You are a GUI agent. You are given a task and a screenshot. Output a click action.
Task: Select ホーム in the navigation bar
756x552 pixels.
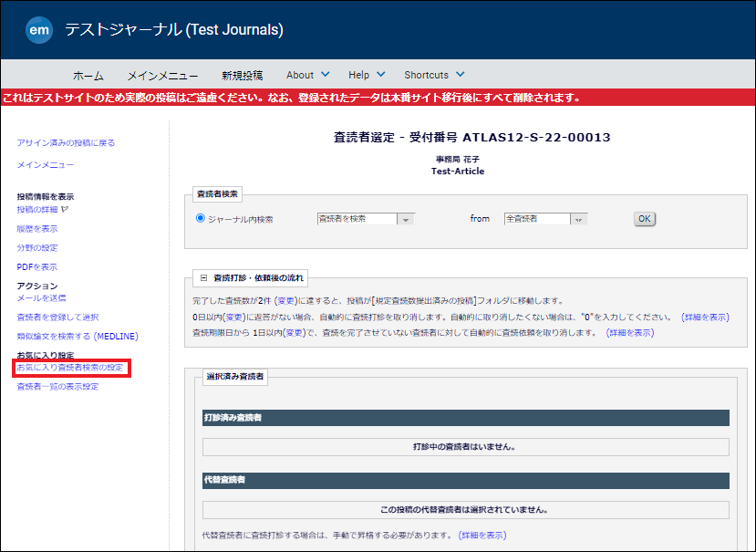88,74
